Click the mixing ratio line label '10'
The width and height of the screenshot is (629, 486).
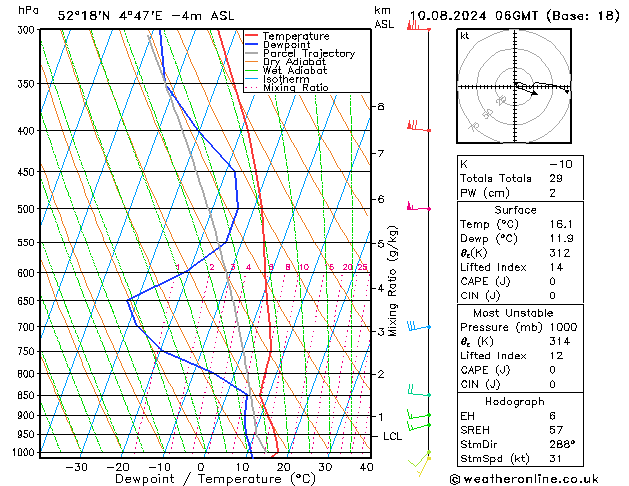pyautogui.click(x=304, y=267)
